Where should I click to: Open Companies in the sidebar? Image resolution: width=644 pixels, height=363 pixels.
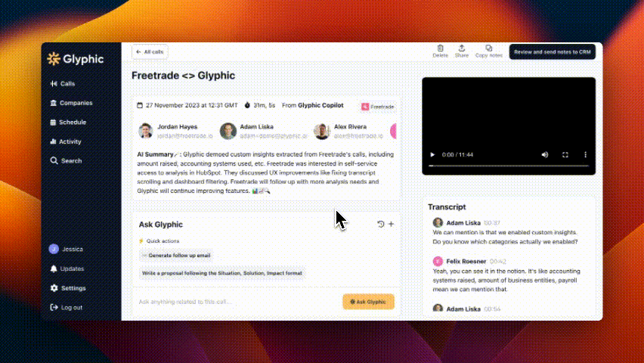[72, 103]
